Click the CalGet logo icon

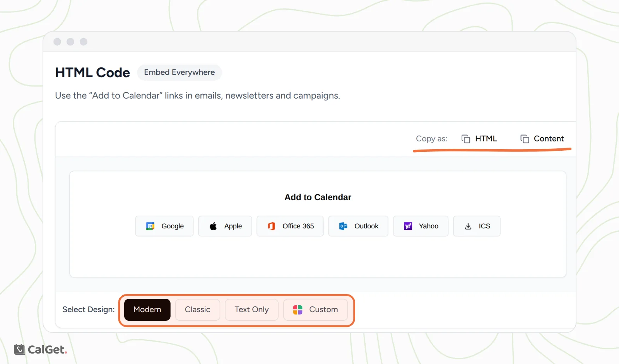[19, 349]
